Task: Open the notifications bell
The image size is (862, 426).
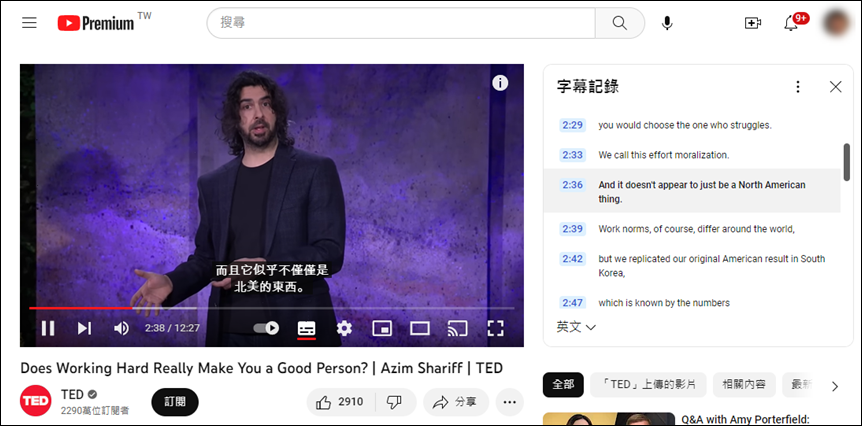Action: [x=791, y=23]
